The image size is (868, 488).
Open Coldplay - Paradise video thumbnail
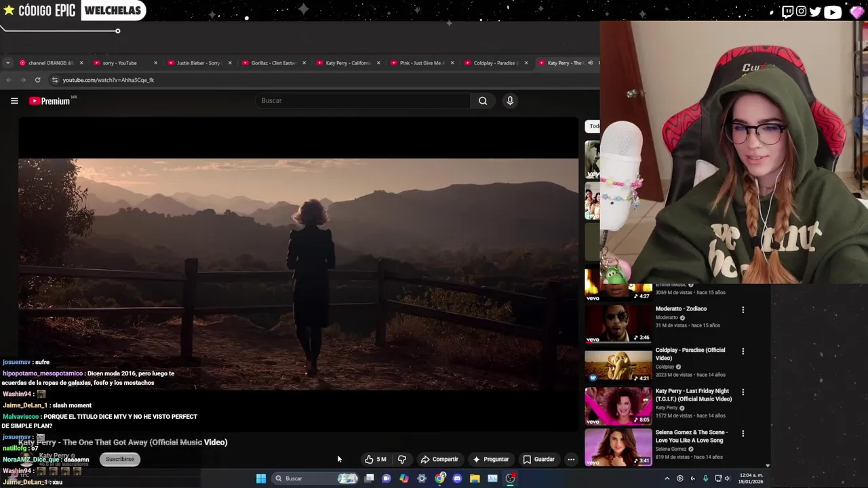click(618, 365)
